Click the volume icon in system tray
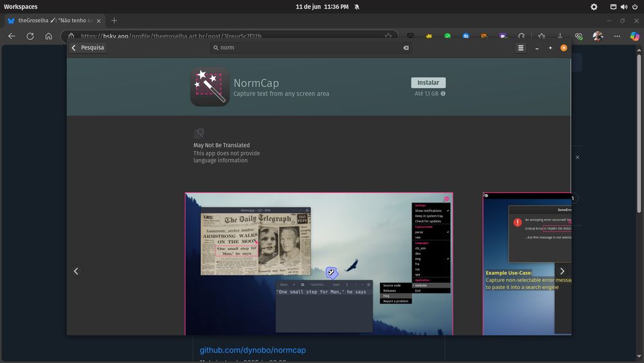644x363 pixels. [x=624, y=6]
